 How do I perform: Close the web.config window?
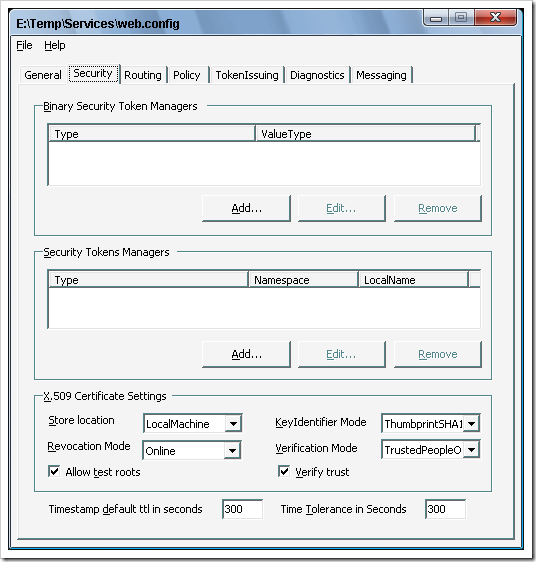(495, 17)
